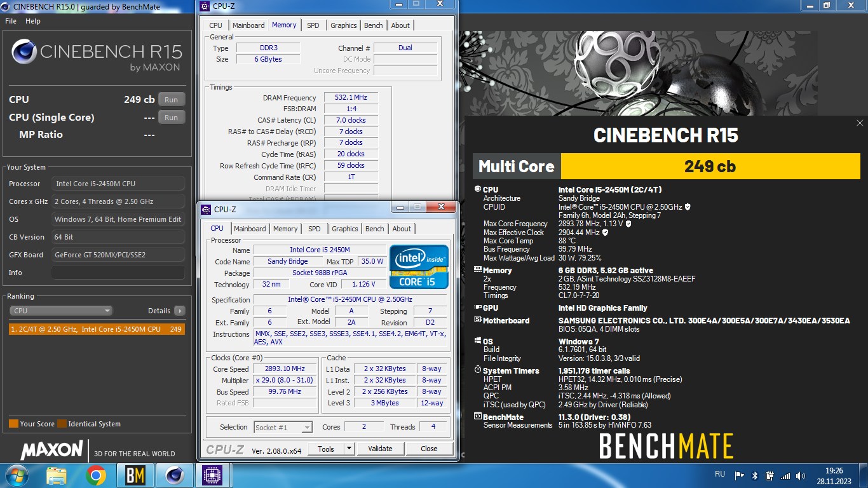Click Channel # Dual field
The height and width of the screenshot is (488, 868).
[405, 48]
